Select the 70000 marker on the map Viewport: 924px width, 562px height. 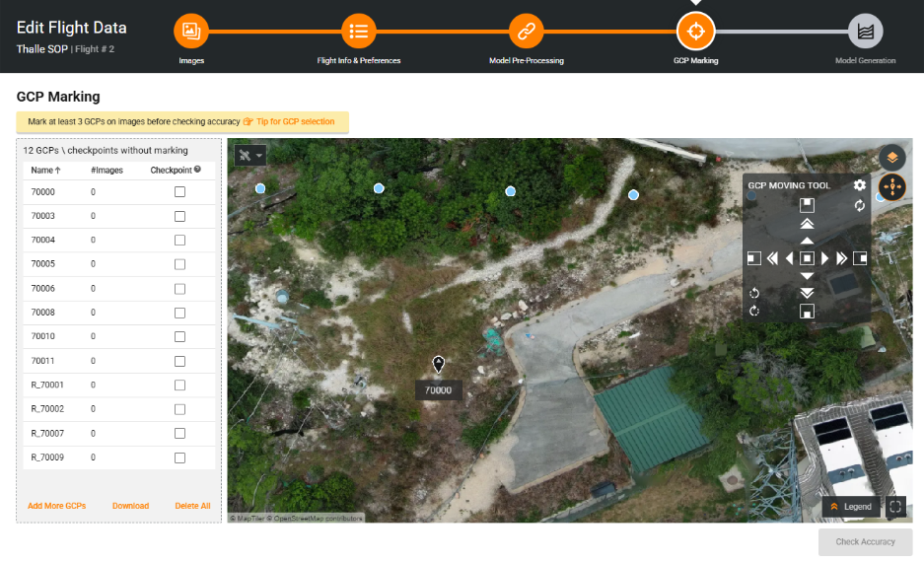[439, 365]
